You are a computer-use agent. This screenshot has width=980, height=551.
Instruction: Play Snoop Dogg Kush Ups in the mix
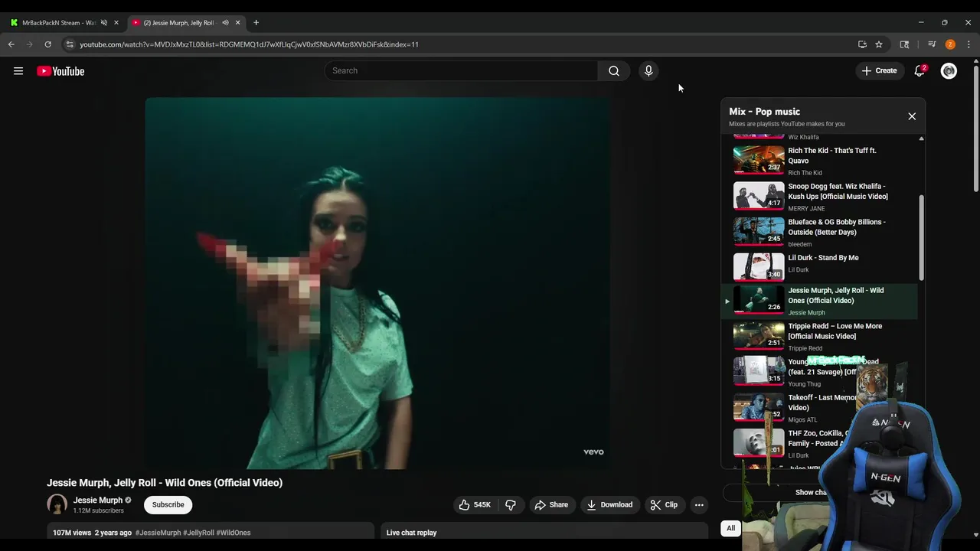click(x=819, y=196)
